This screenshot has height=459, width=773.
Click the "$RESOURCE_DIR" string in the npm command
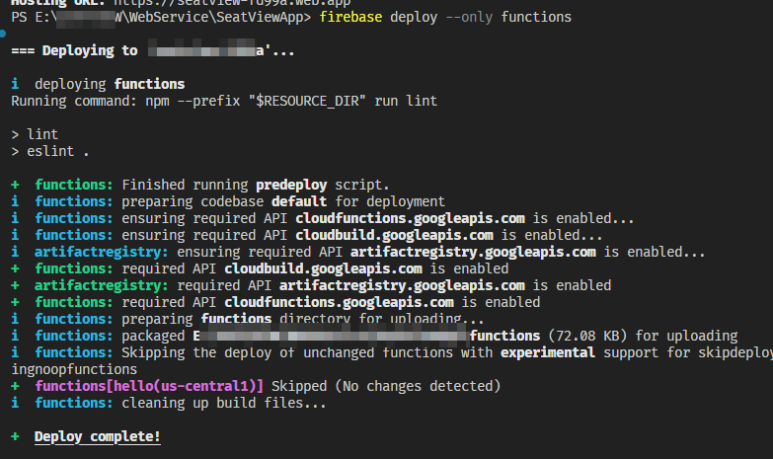(x=307, y=101)
